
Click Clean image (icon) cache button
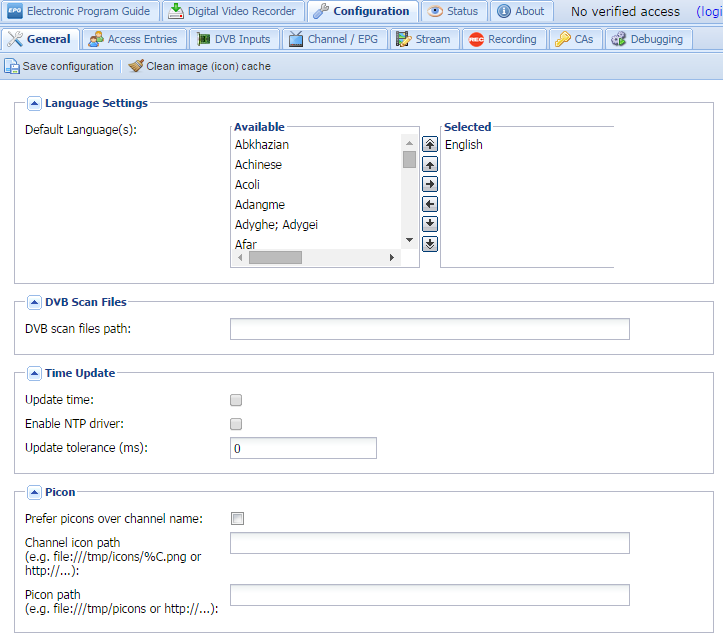click(x=200, y=66)
